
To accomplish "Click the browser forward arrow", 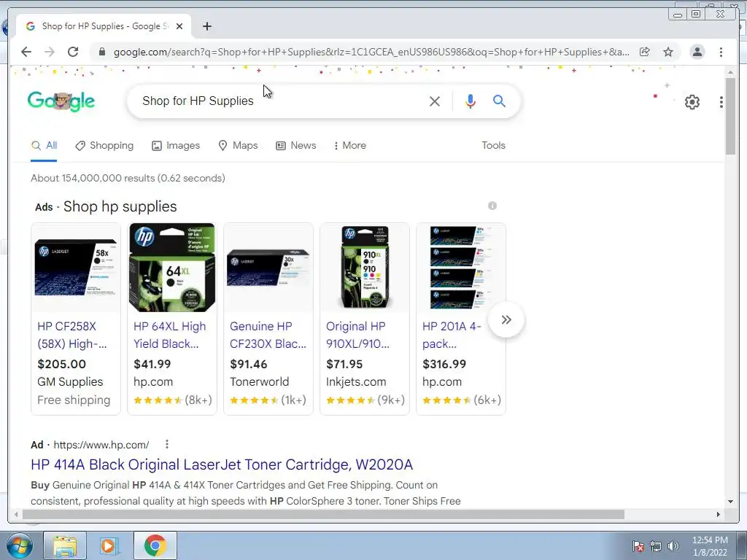I will (50, 52).
